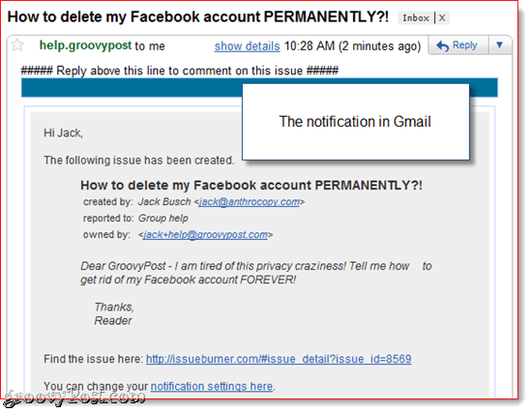Click sender name help.groovypost
The height and width of the screenshot is (413, 532).
tap(85, 45)
